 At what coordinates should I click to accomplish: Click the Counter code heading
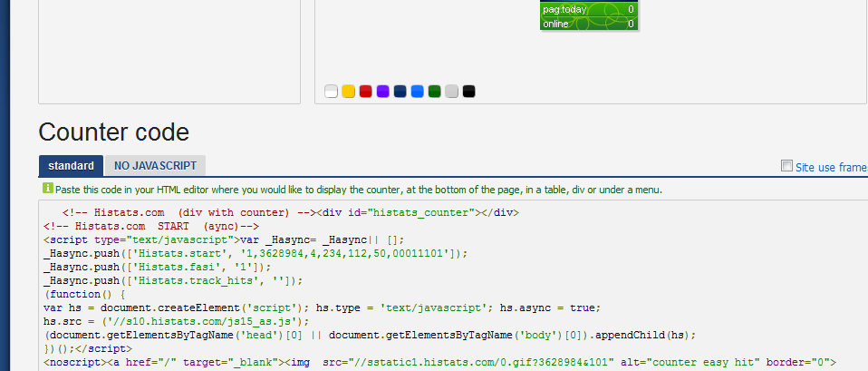[113, 132]
